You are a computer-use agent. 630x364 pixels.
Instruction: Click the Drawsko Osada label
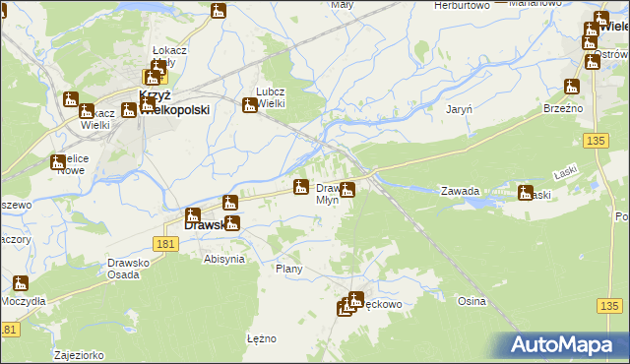(x=128, y=269)
